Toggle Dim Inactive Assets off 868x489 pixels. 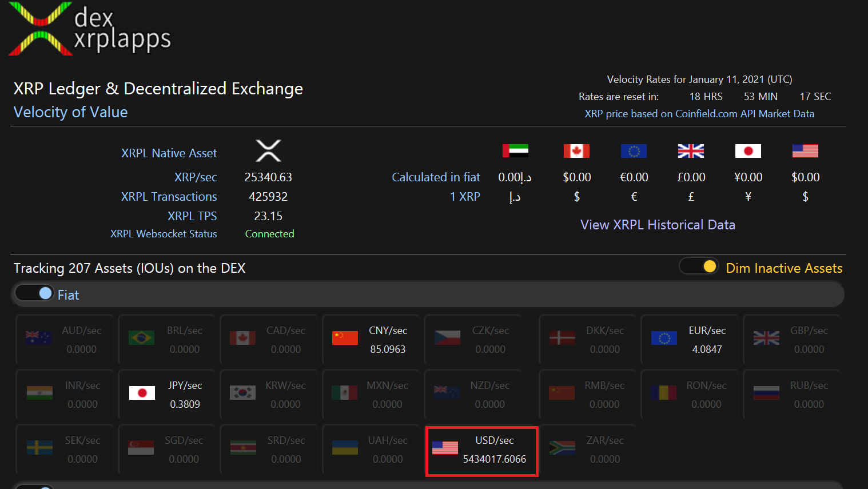(x=698, y=266)
